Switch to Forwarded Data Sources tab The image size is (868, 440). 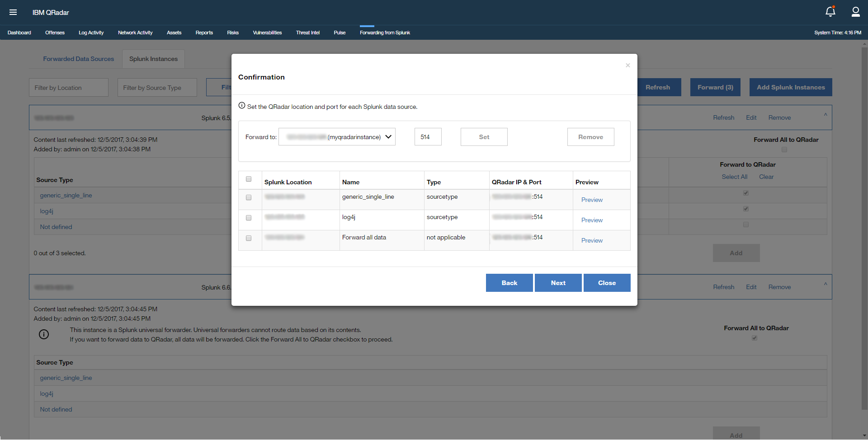pos(79,59)
